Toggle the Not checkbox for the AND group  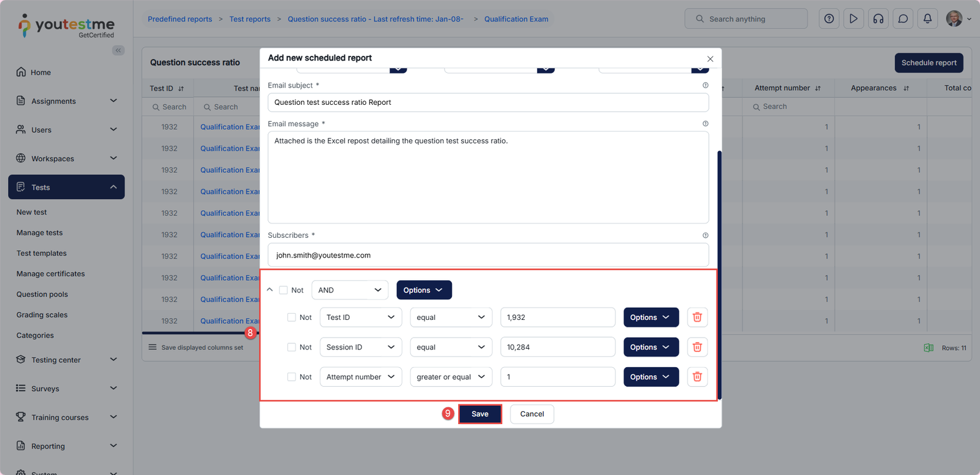point(284,290)
